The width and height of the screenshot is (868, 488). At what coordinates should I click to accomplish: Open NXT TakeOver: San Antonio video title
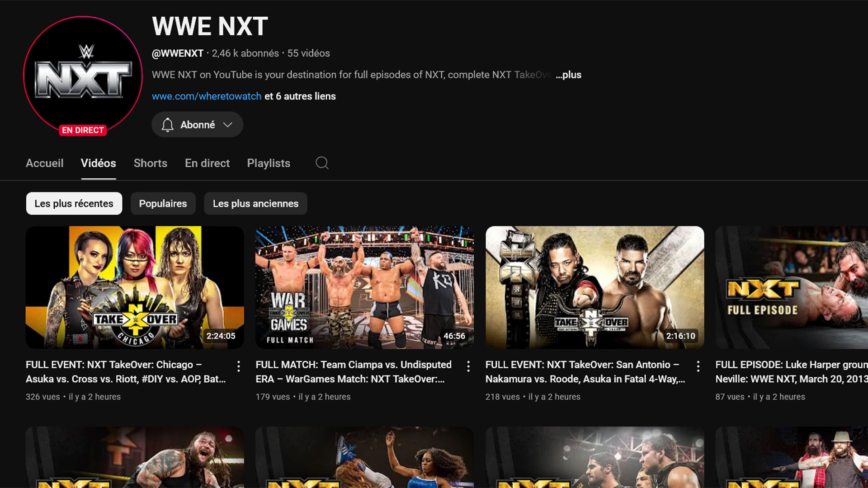point(585,372)
